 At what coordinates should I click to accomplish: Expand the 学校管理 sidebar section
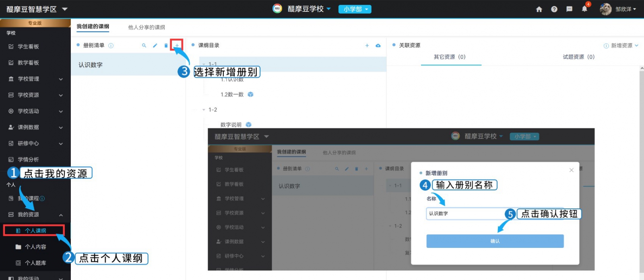[x=35, y=79]
